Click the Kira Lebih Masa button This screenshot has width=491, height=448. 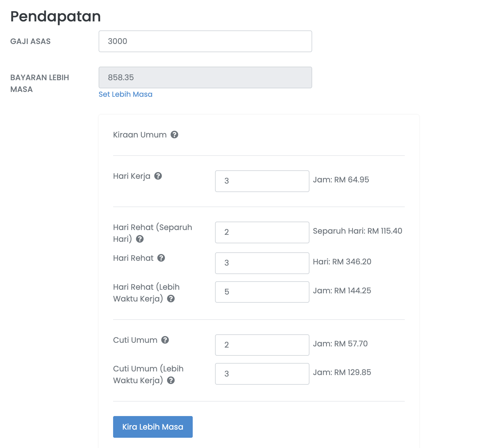153,427
